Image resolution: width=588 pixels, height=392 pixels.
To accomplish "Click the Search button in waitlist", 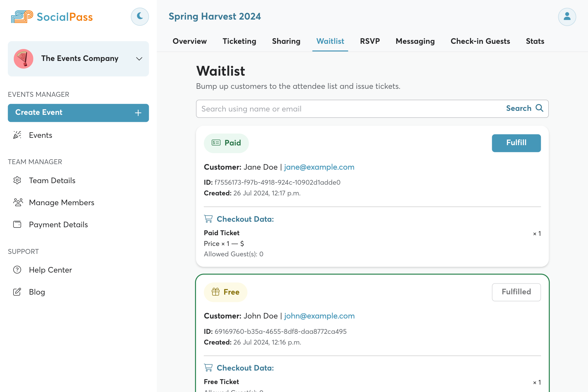I will (x=523, y=109).
